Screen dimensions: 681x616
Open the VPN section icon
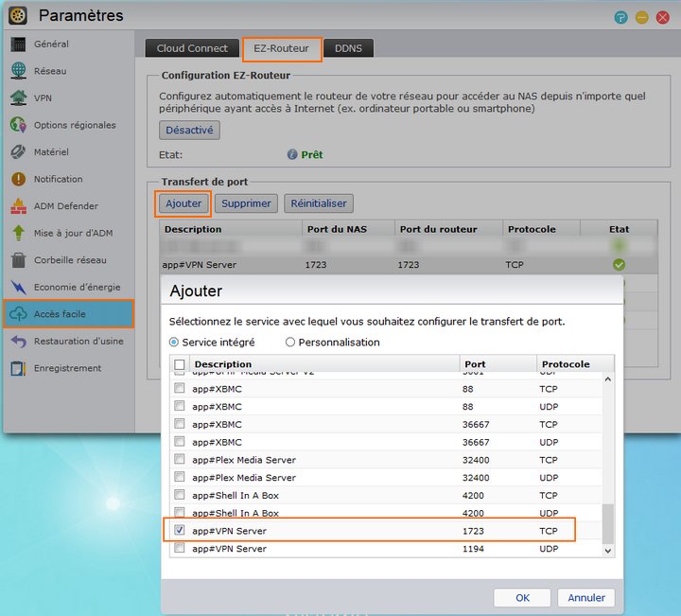click(18, 97)
